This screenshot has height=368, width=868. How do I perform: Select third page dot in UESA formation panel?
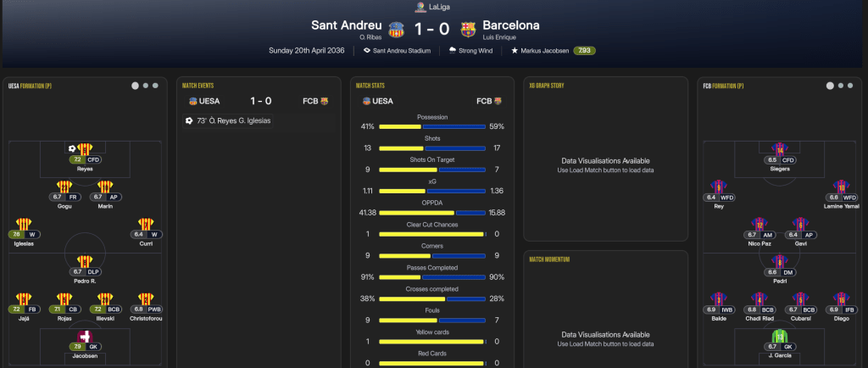(x=155, y=86)
